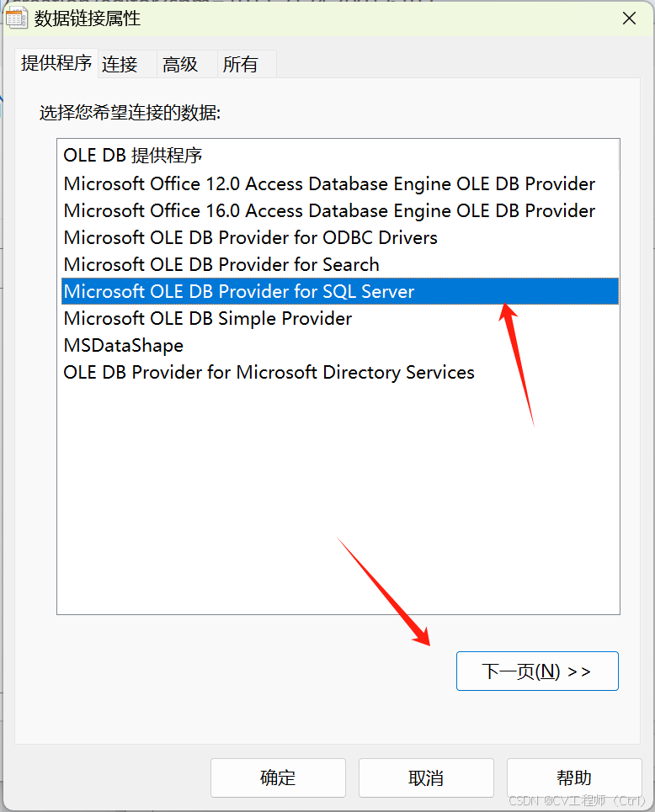655x812 pixels.
Task: Confirm with the 确定 button
Action: click(x=278, y=778)
